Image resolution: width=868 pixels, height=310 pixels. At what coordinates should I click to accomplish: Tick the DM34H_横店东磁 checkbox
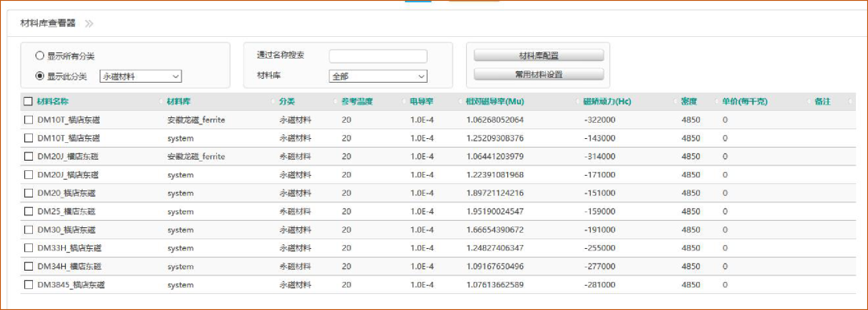pos(28,267)
